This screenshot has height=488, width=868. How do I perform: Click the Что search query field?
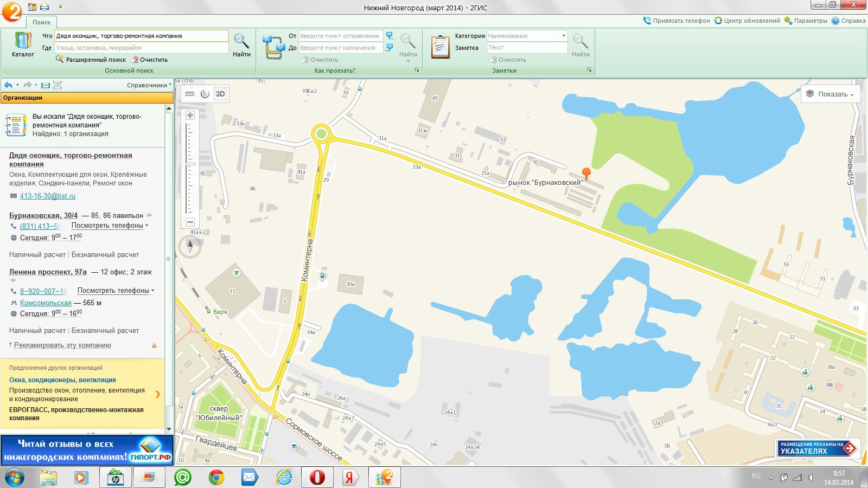pyautogui.click(x=142, y=36)
